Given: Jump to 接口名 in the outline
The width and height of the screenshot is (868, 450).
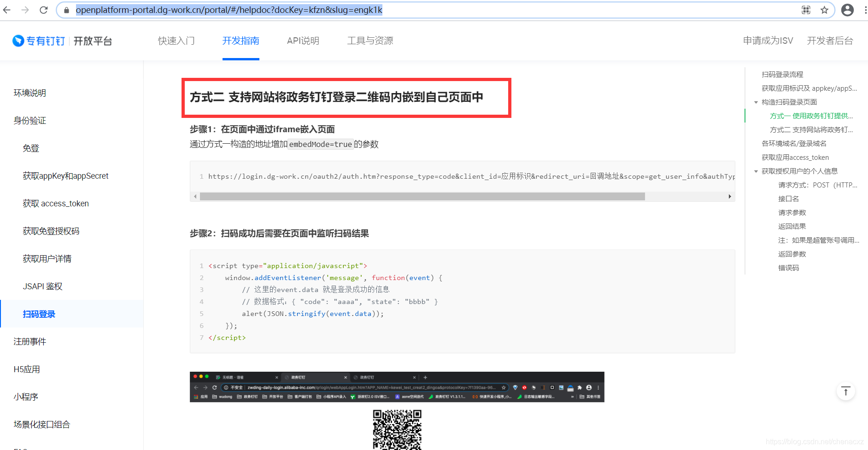Looking at the screenshot, I should 788,199.
